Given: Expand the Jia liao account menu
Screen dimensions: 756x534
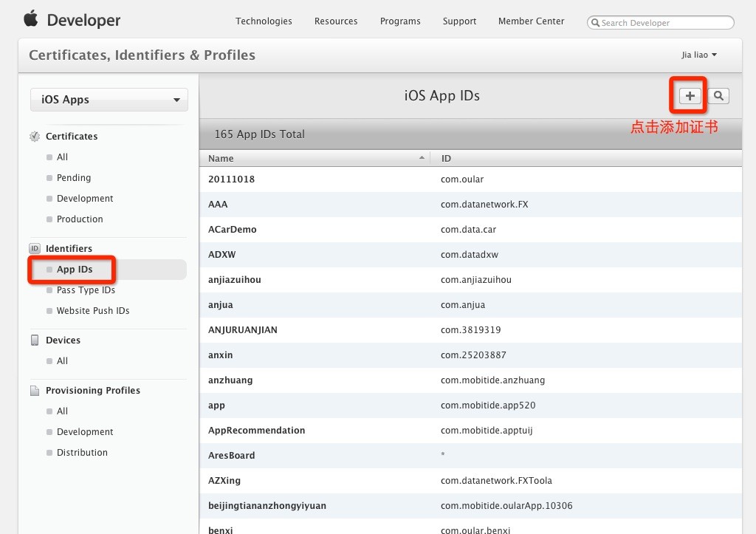Looking at the screenshot, I should (x=699, y=55).
